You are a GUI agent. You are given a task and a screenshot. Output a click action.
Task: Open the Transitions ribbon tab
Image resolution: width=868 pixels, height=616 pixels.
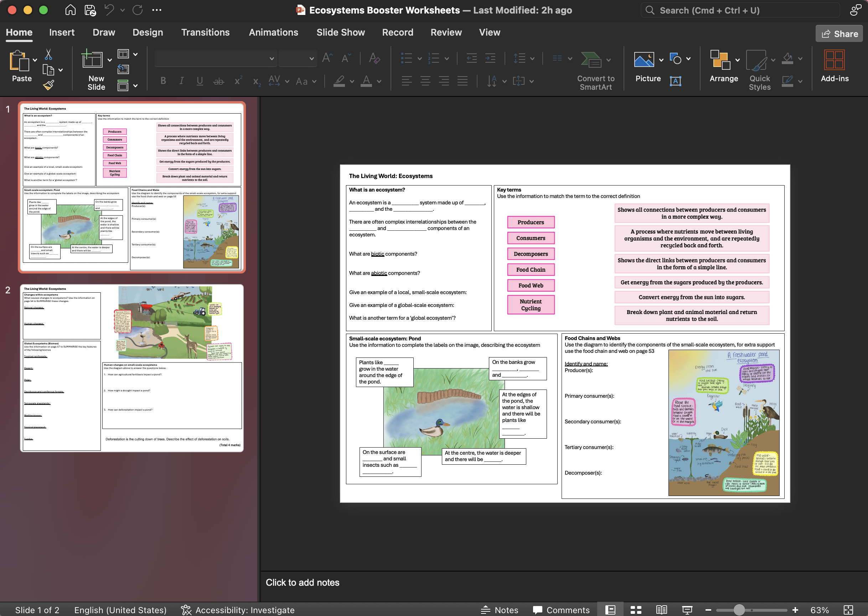(x=205, y=32)
